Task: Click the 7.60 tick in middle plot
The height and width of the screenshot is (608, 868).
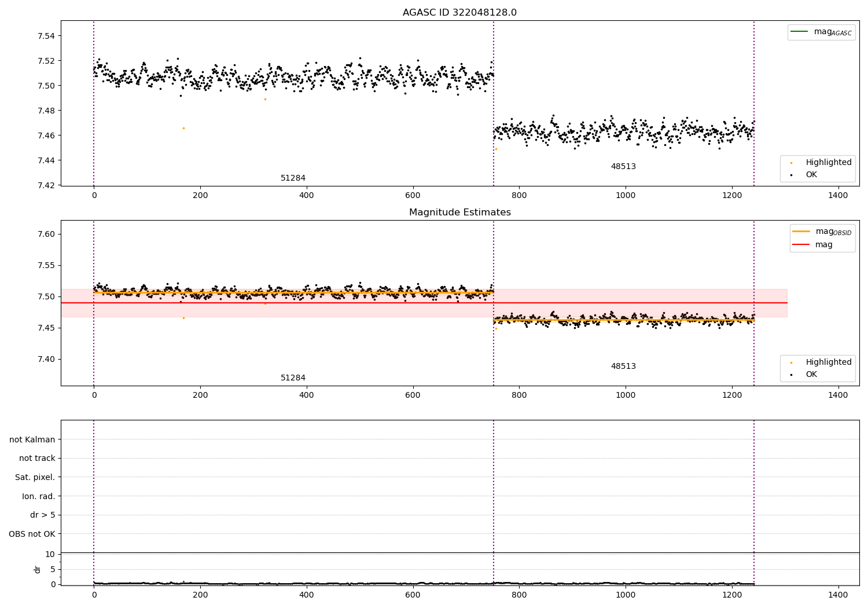Action: 46,235
